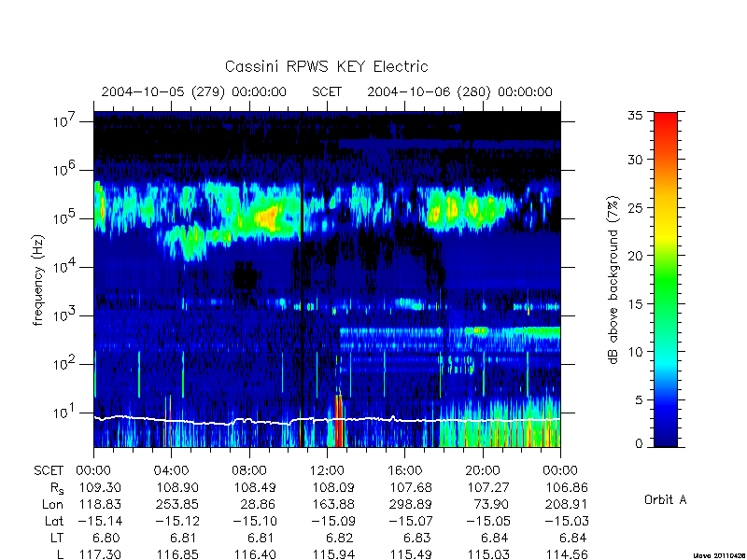Image resolution: width=747 pixels, height=560 pixels.
Task: Click the color bar value "5"
Action: tap(639, 400)
